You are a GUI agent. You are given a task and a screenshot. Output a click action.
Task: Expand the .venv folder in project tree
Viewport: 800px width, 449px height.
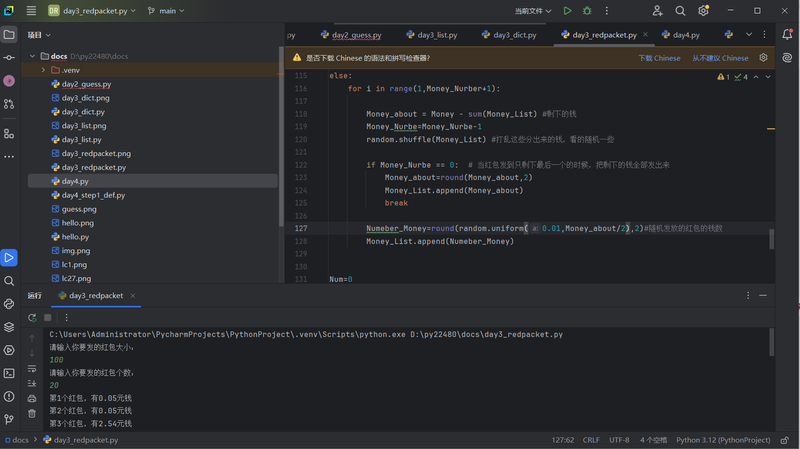(44, 70)
